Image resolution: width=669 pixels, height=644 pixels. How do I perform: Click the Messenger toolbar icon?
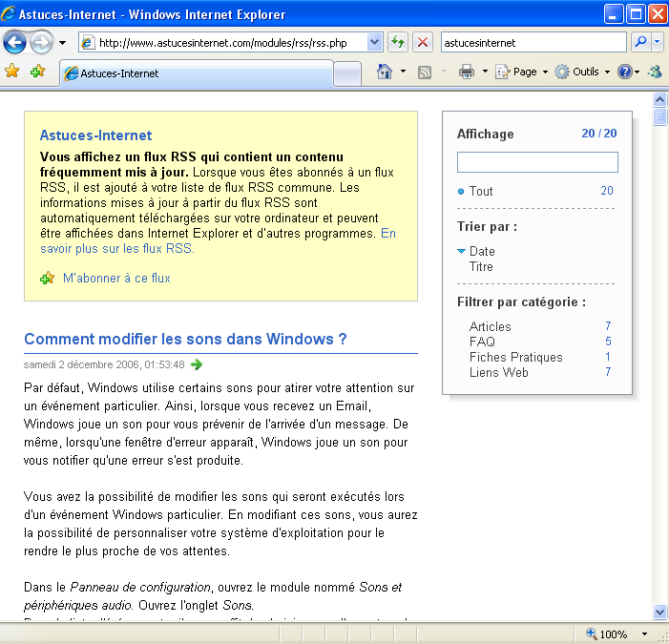pyautogui.click(x=655, y=72)
